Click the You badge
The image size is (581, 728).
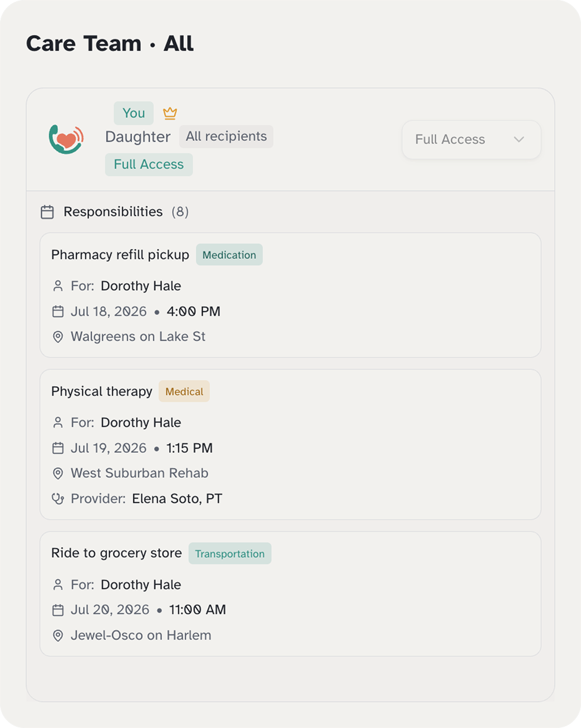[133, 113]
